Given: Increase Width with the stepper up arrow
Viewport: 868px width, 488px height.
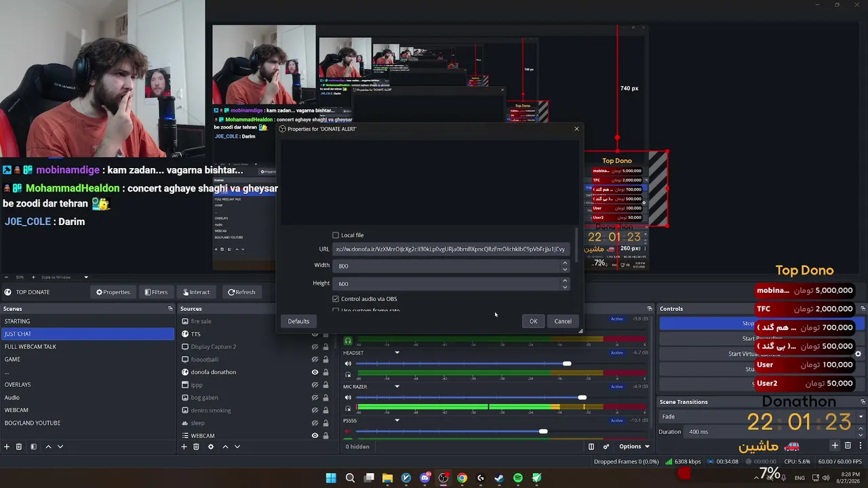Looking at the screenshot, I should (x=565, y=263).
